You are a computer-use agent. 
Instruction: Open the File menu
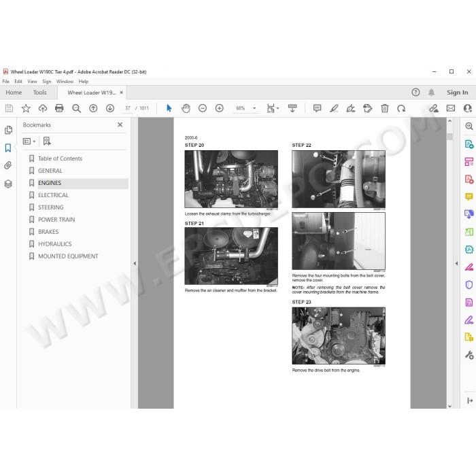coord(5,82)
